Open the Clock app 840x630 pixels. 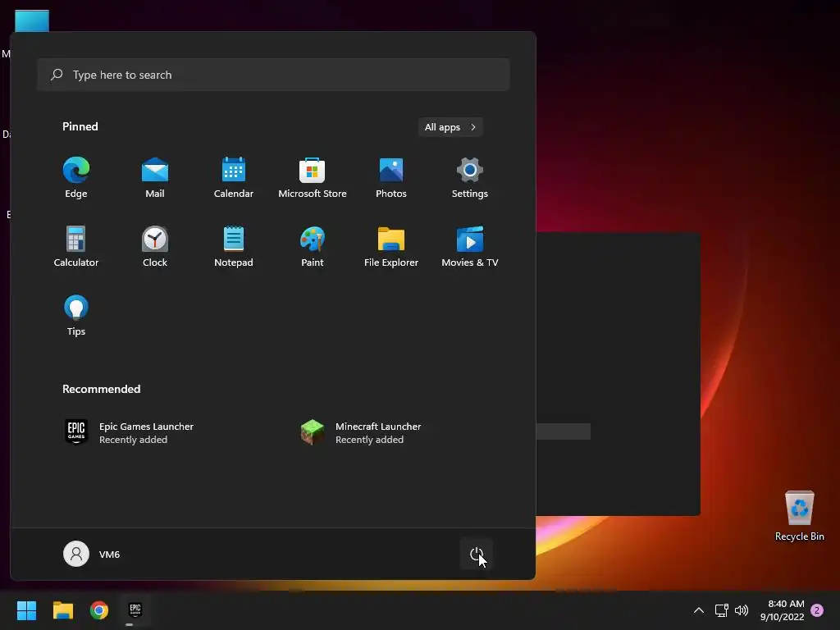pos(155,247)
